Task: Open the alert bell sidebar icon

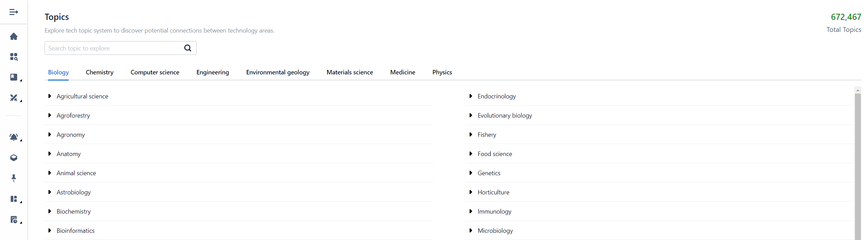Action: tap(13, 137)
